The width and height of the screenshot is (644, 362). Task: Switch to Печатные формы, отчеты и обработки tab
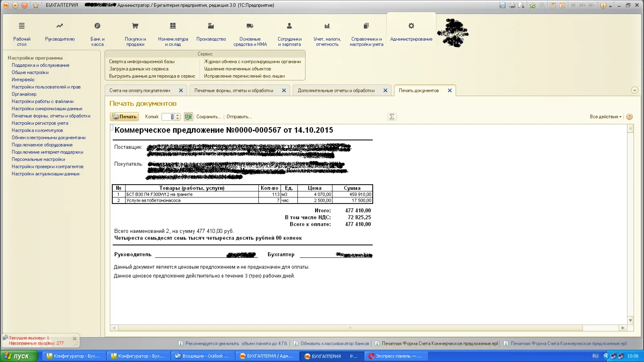[233, 90]
